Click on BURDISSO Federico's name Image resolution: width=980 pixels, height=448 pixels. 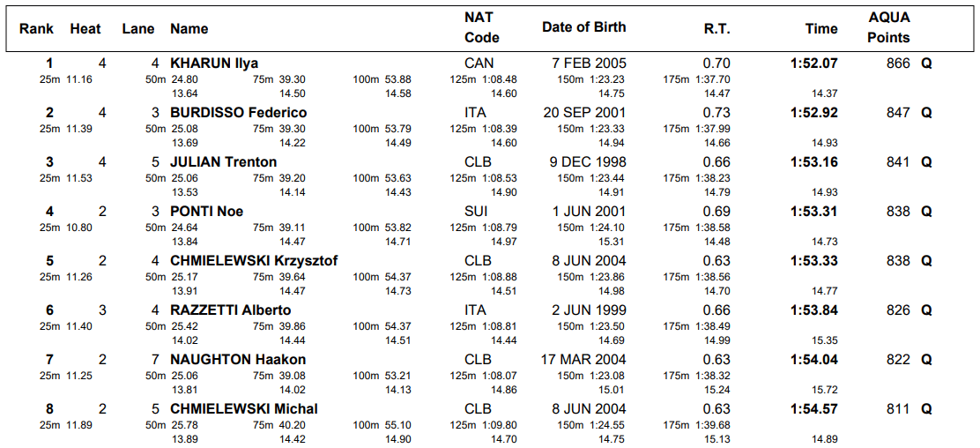(238, 113)
